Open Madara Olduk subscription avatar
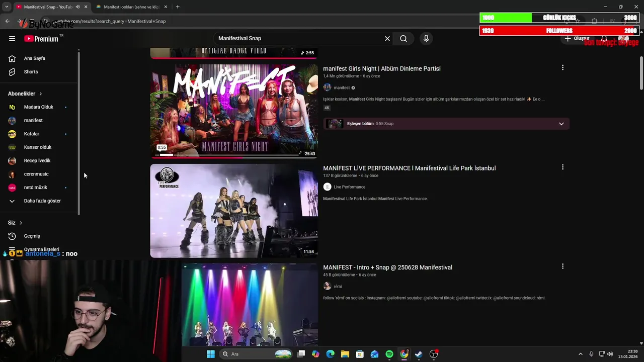This screenshot has width=644, height=362. [12, 107]
